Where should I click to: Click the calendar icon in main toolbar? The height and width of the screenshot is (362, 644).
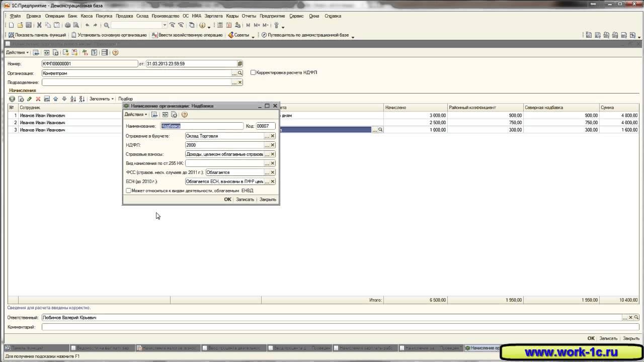[x=229, y=25]
